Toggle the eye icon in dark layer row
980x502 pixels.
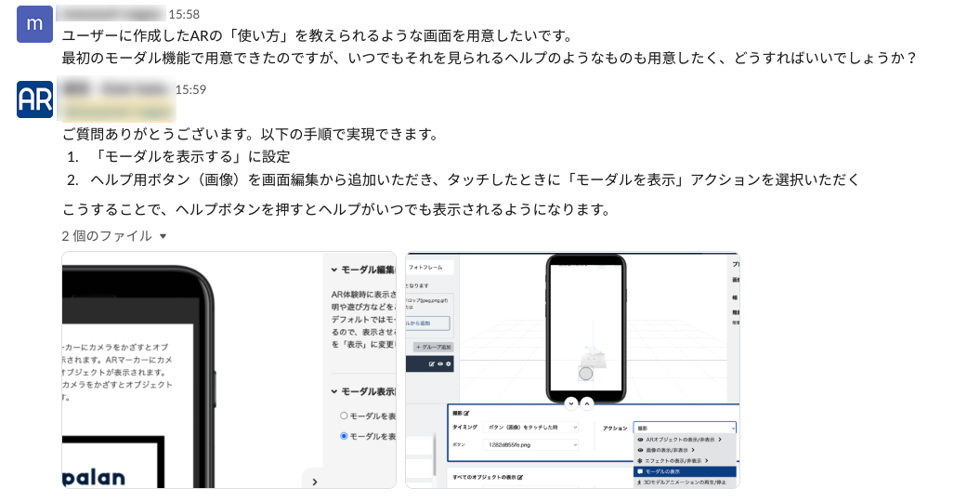click(440, 363)
